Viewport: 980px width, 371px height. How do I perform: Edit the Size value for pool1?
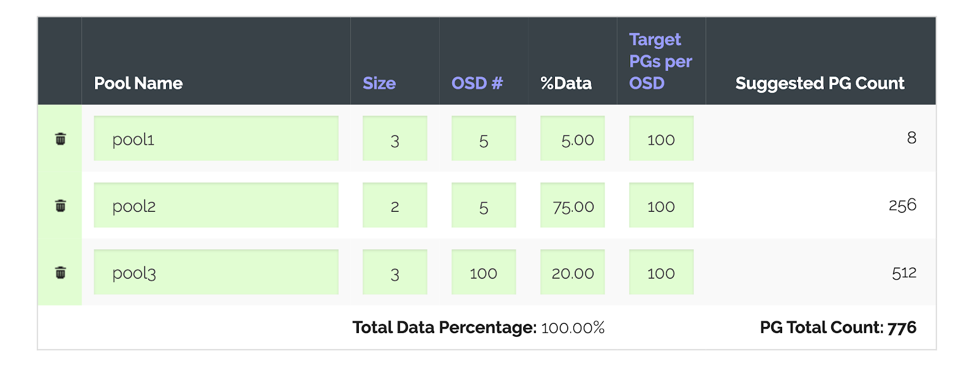pyautogui.click(x=394, y=138)
